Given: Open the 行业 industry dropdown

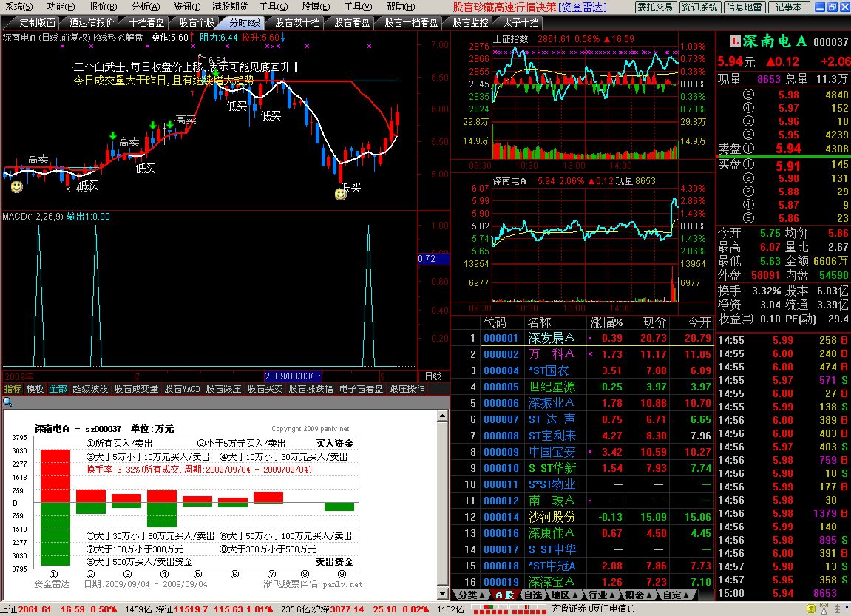Looking at the screenshot, I should click(601, 595).
